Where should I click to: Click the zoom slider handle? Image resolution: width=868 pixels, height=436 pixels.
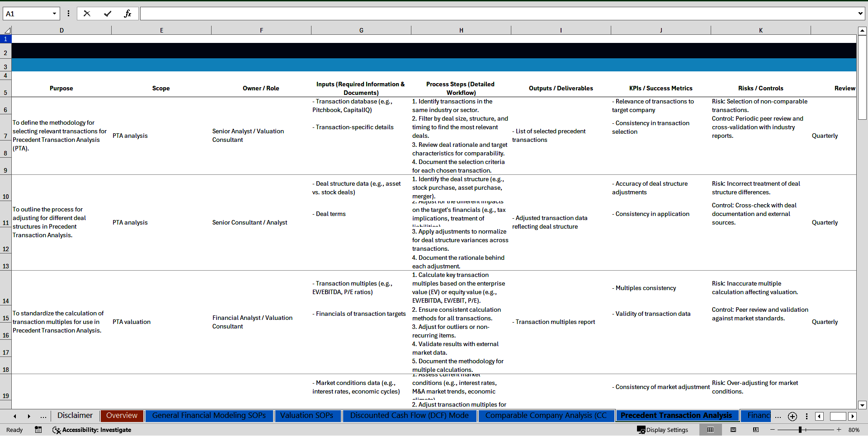tap(800, 430)
